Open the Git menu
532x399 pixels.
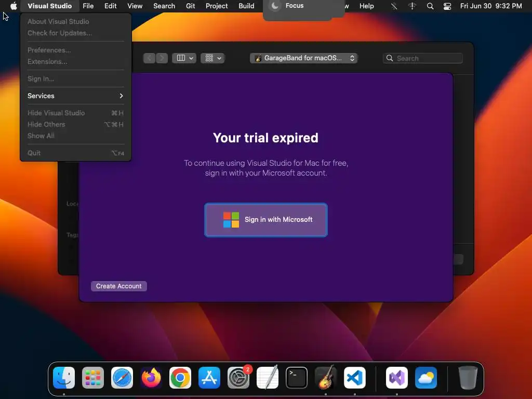point(190,6)
